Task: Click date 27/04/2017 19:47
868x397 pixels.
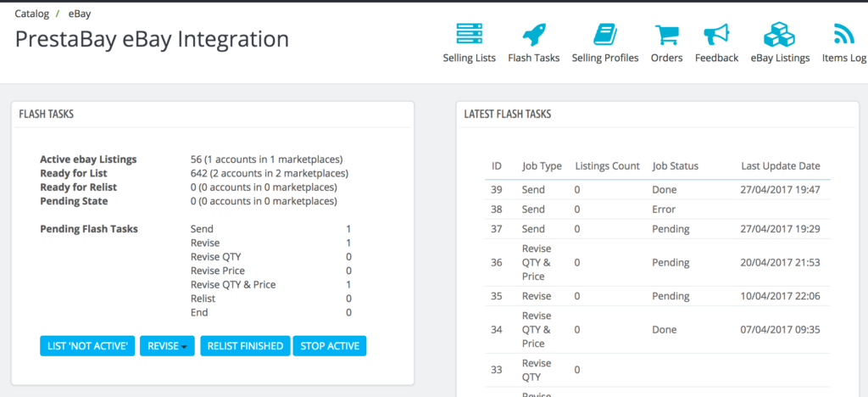Action: pyautogui.click(x=781, y=190)
